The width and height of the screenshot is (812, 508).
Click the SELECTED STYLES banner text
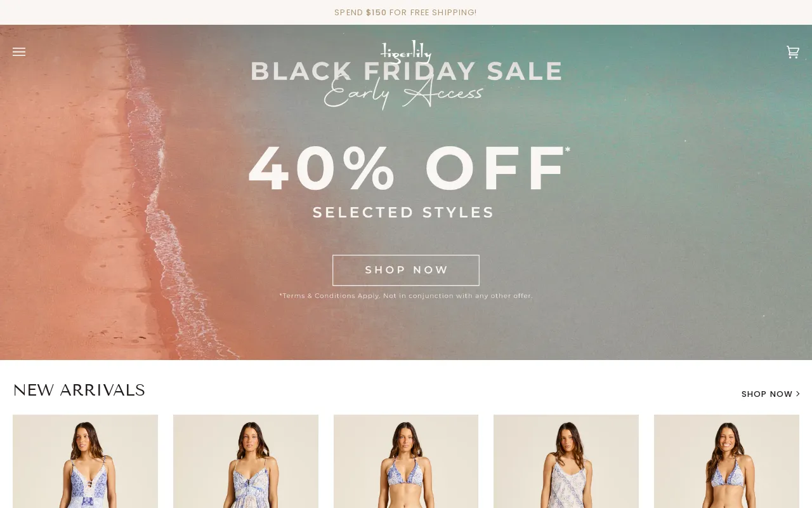pyautogui.click(x=403, y=212)
